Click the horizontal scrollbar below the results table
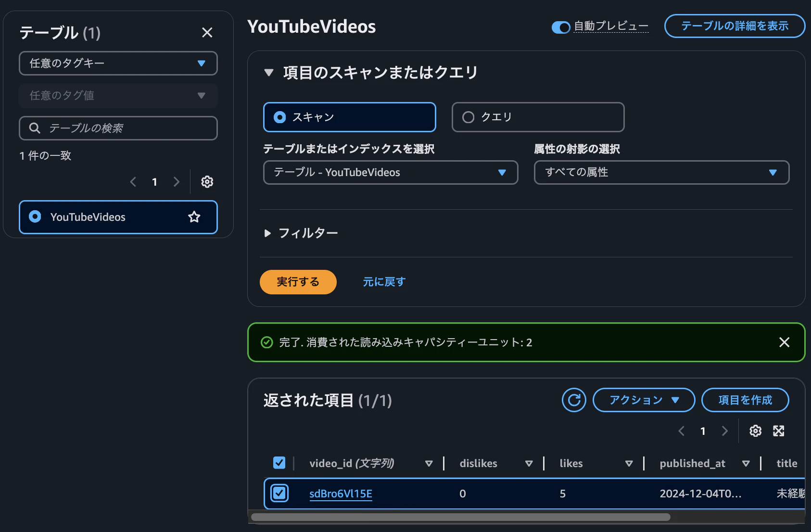This screenshot has width=811, height=532. tap(462, 517)
